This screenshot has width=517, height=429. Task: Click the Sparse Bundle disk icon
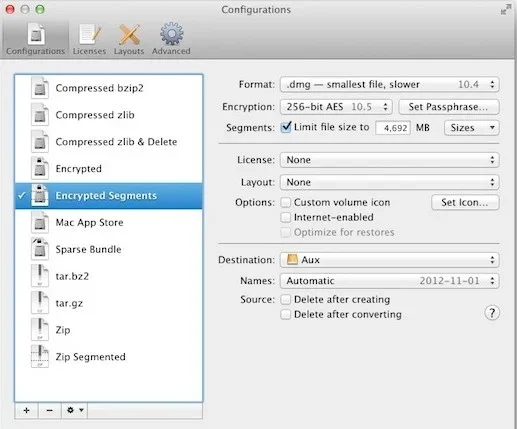click(40, 249)
